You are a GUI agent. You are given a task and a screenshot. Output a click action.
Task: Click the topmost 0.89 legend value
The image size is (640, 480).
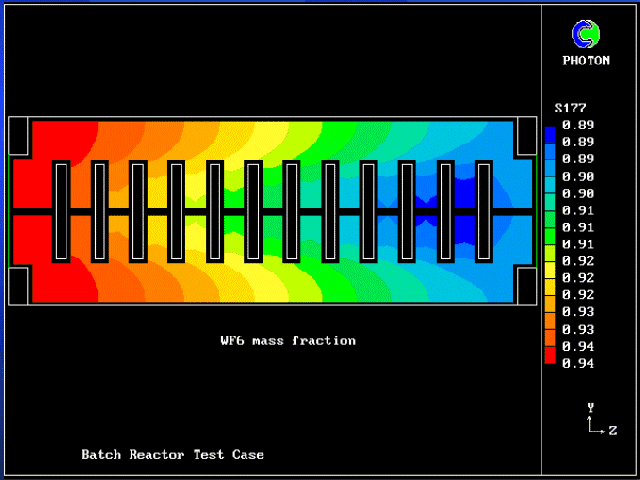coord(578,125)
